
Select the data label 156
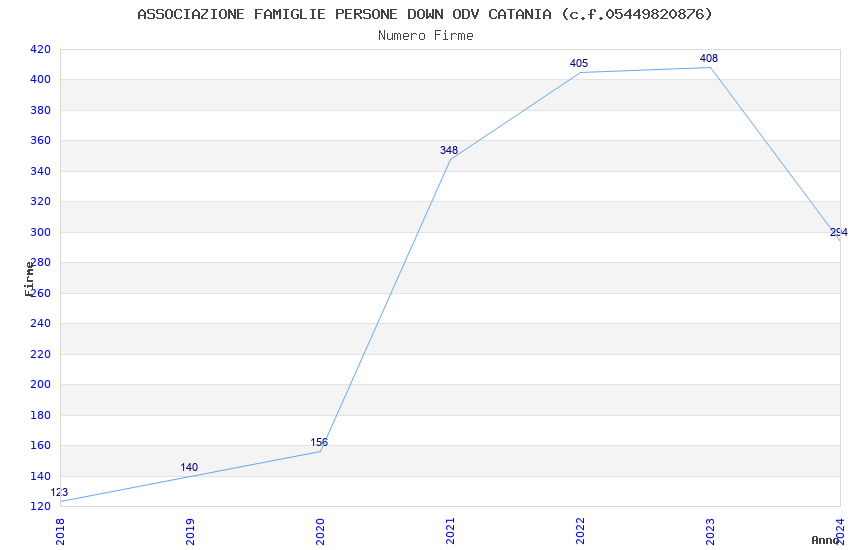click(x=319, y=442)
